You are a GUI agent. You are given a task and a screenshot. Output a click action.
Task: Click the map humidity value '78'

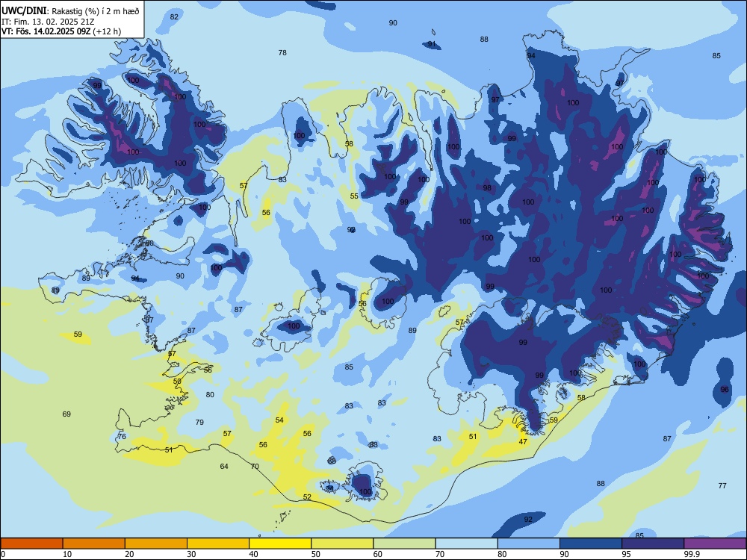pos(282,52)
